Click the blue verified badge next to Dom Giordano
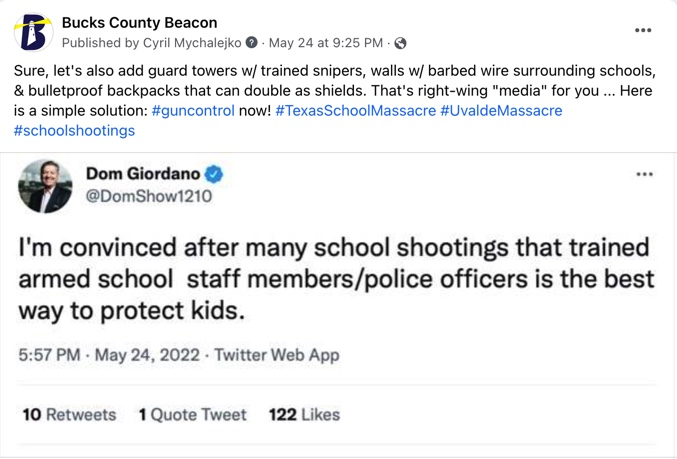This screenshot has width=677, height=459. tap(214, 175)
